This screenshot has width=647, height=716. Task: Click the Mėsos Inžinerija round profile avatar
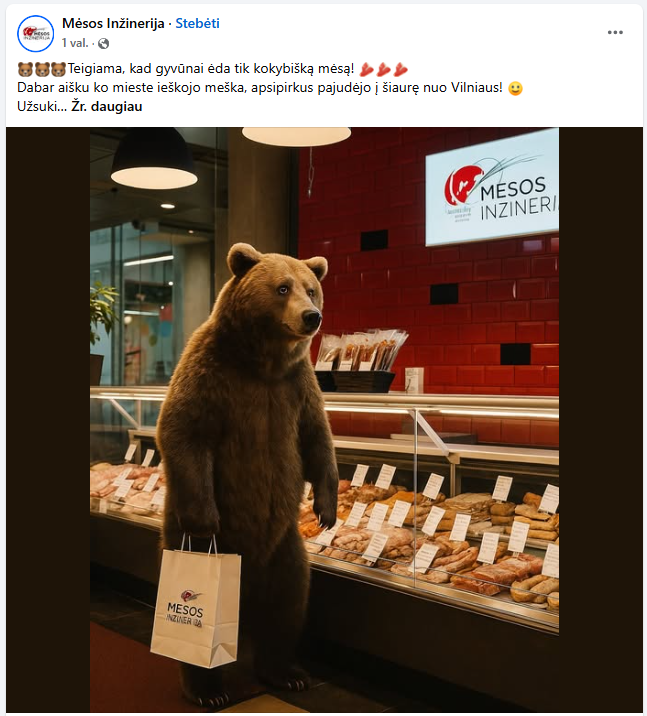(x=36, y=33)
